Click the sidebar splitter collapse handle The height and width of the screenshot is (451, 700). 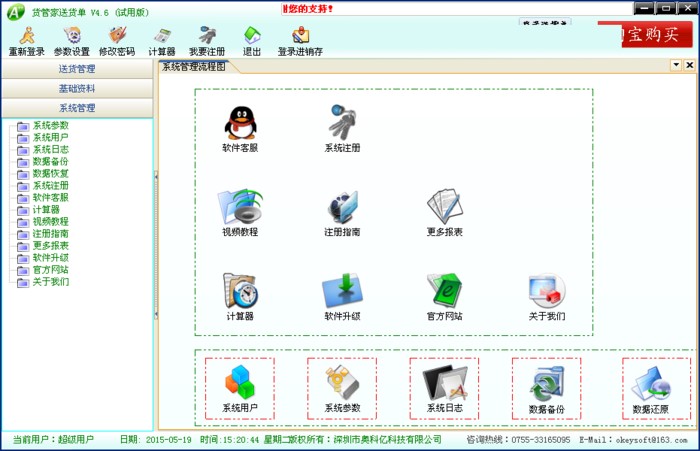pos(156,246)
